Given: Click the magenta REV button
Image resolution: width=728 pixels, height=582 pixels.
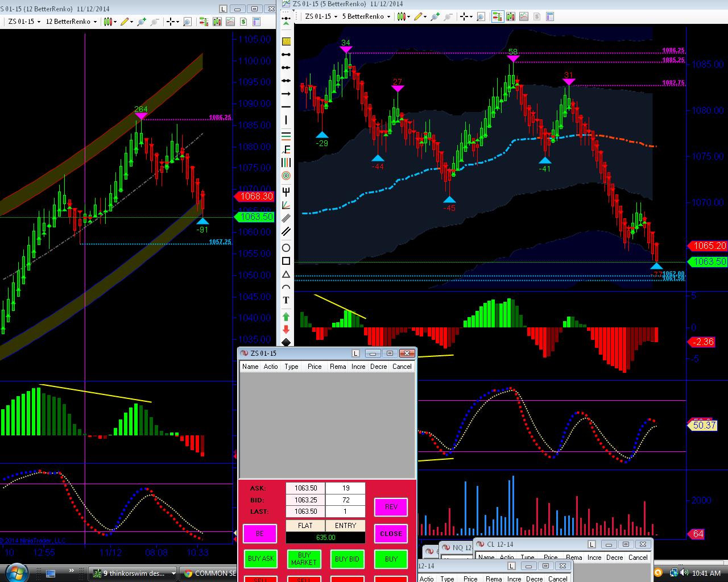Looking at the screenshot, I should pyautogui.click(x=391, y=507).
